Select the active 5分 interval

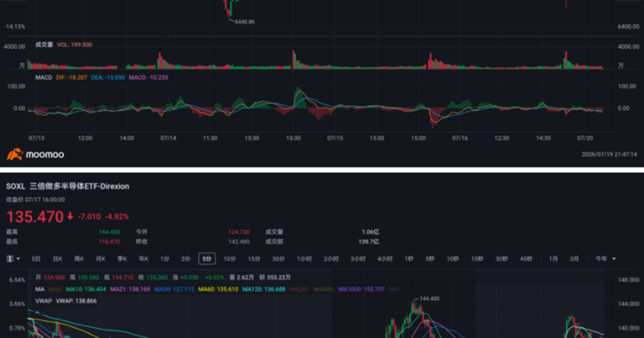[207, 258]
